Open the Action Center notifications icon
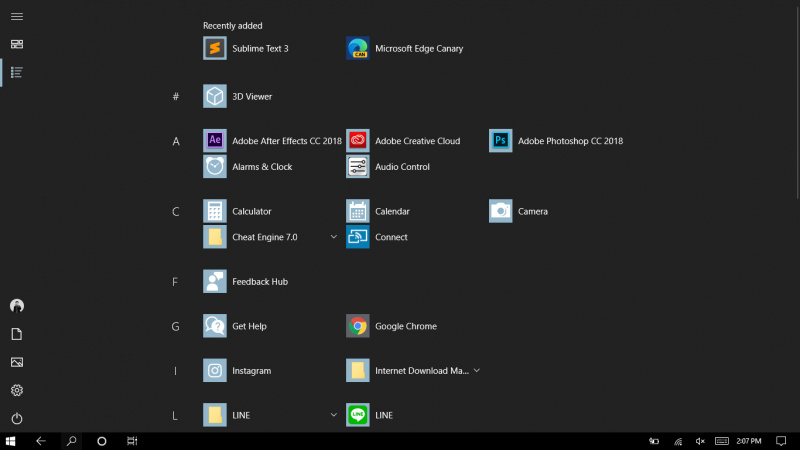Viewport: 800px width, 450px height. 781,441
